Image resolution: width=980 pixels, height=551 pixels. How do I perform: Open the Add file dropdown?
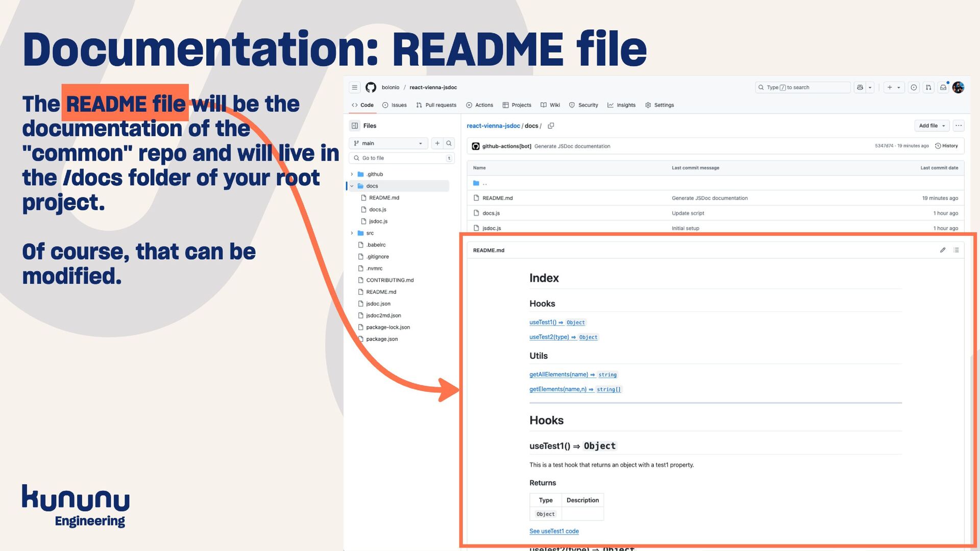pos(932,126)
